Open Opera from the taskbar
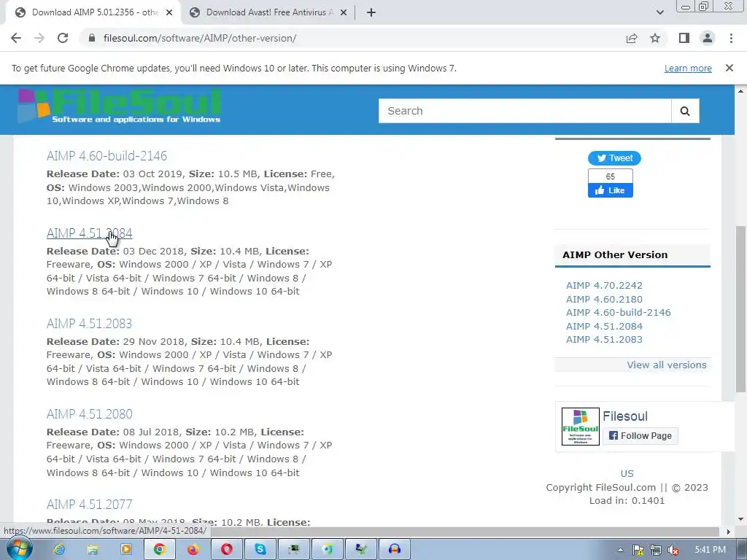Screen dimensions: 747x560 click(227, 550)
